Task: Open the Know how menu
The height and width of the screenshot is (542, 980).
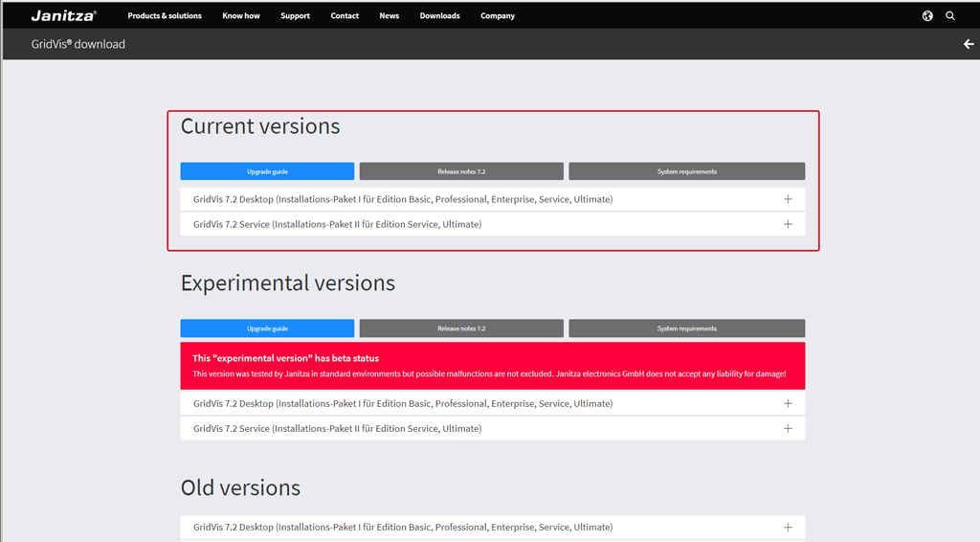Action: (x=240, y=15)
